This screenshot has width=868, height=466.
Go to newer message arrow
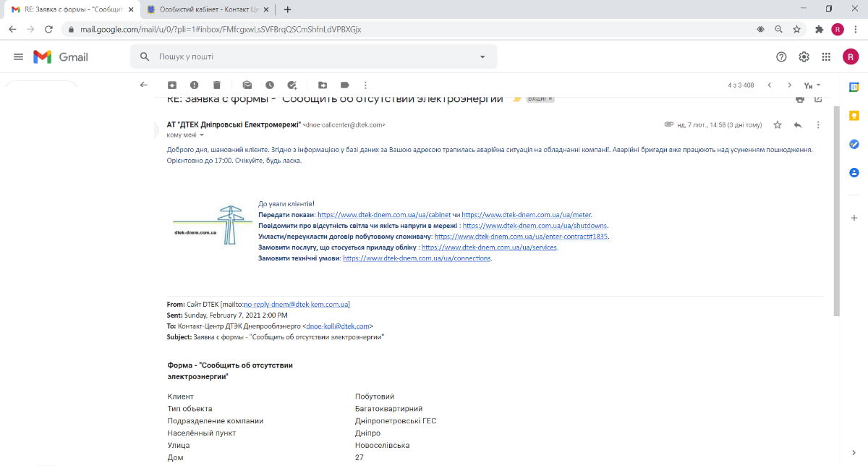tap(770, 85)
